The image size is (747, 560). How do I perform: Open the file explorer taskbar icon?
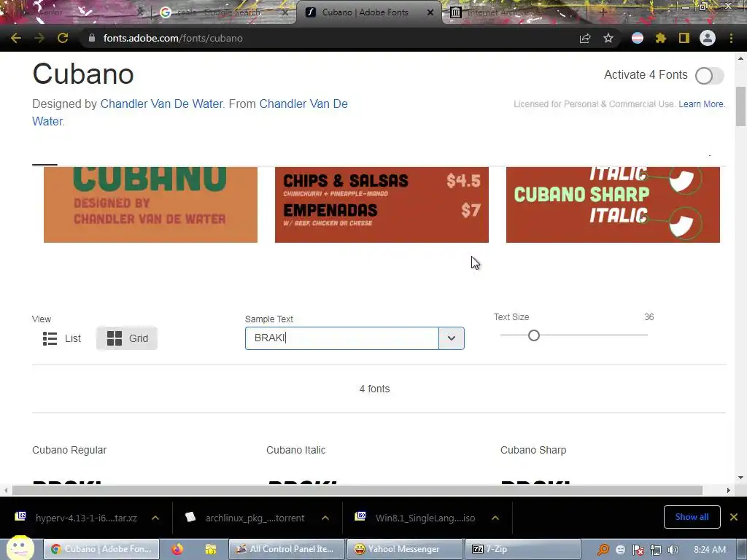[211, 549]
